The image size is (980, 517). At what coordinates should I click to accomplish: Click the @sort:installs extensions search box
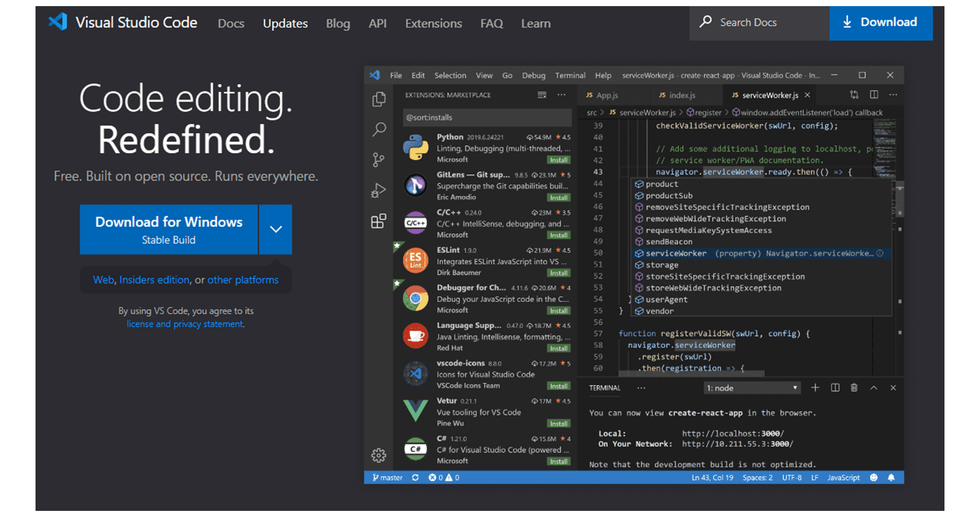pos(487,117)
